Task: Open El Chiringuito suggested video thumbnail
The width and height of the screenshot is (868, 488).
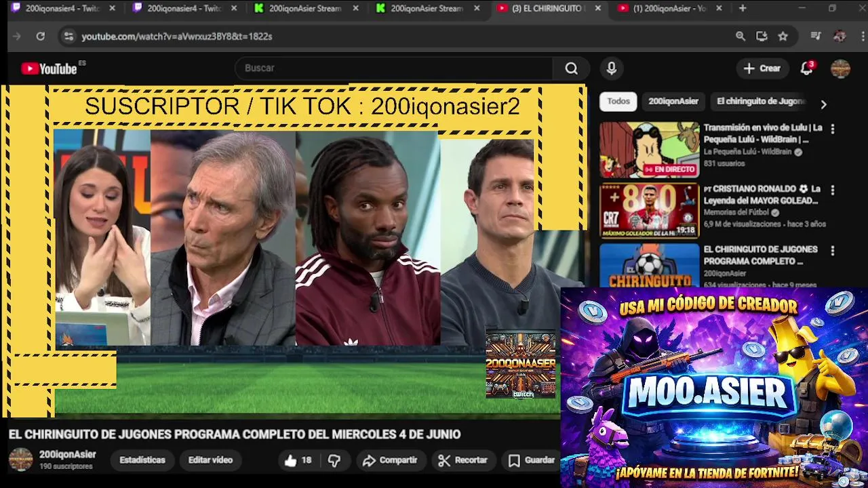Action: point(649,265)
